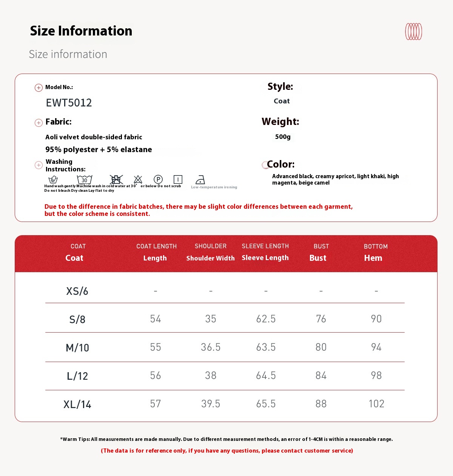Viewport: 453px width, 476px height.
Task: Select the M/10 size row label
Action: pos(77,348)
